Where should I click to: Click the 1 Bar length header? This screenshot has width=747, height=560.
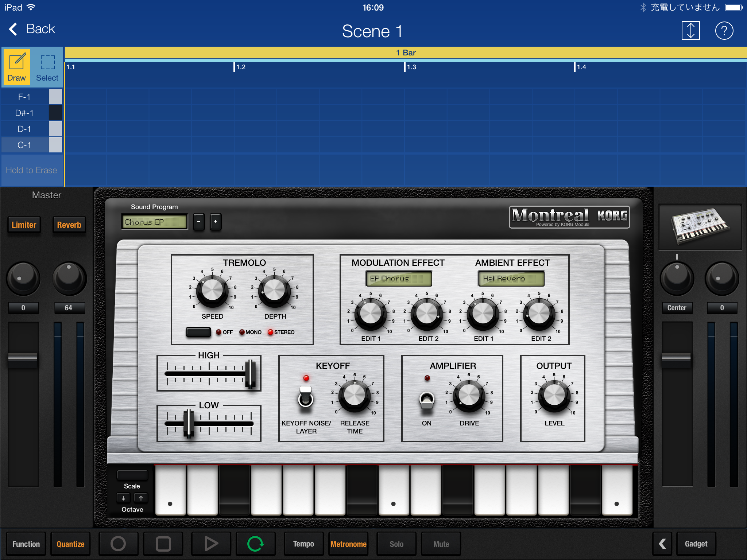[406, 52]
